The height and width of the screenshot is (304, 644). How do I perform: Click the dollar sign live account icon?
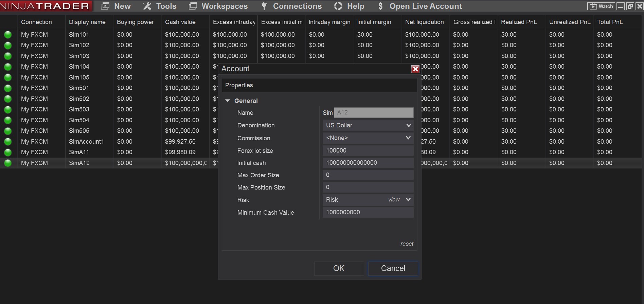coord(380,6)
